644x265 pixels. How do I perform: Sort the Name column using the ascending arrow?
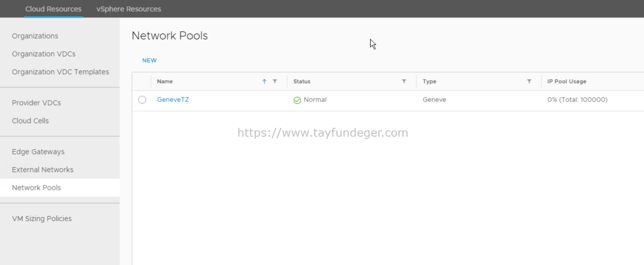264,81
